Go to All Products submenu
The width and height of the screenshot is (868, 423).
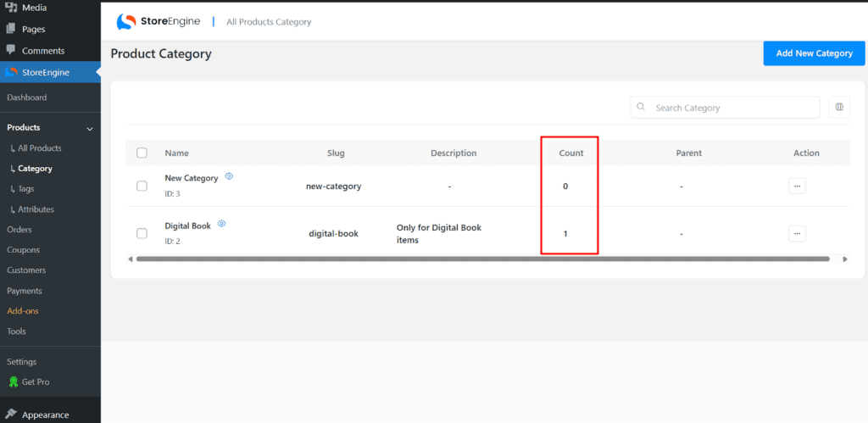coord(39,148)
